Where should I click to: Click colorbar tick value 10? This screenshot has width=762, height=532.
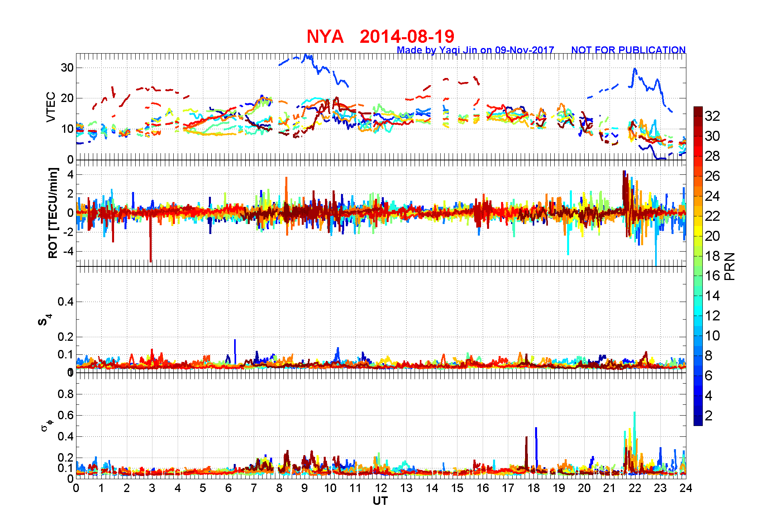point(712,336)
